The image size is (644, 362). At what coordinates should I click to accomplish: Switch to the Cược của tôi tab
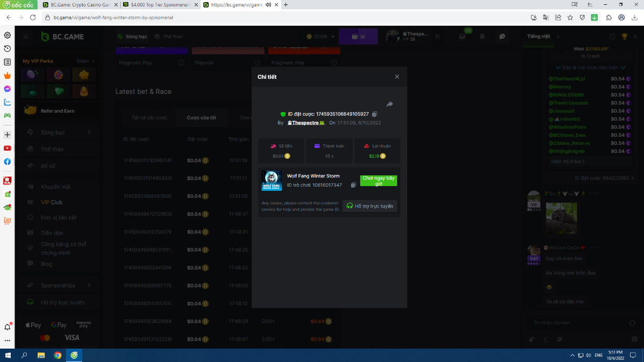(x=201, y=117)
